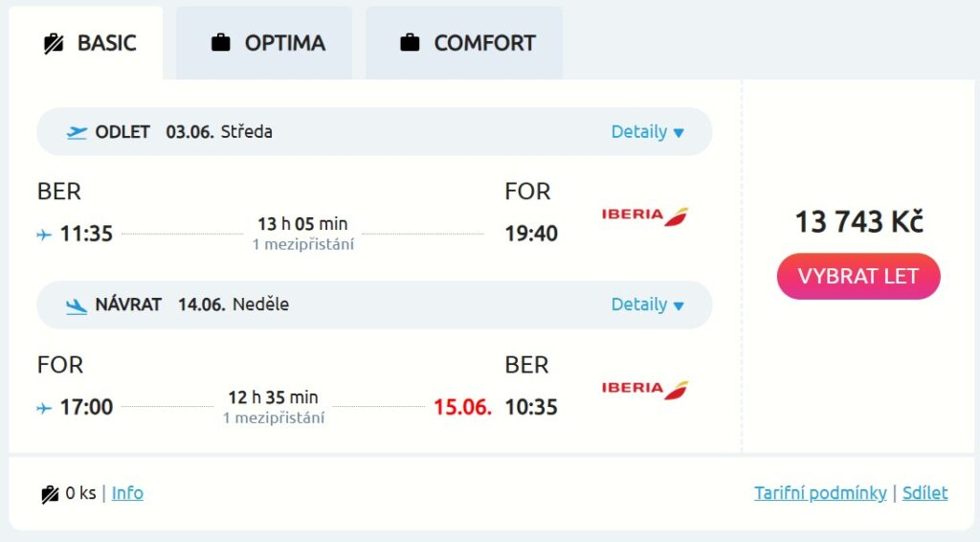Viewport: 980px width, 542px height.
Task: Click the suitcase icon on COMFORT tab
Action: click(411, 43)
